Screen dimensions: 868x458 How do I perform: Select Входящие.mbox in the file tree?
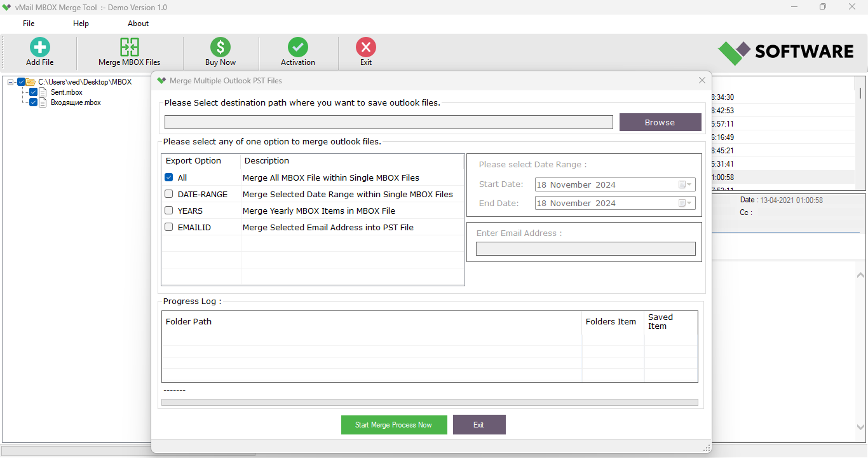point(76,102)
